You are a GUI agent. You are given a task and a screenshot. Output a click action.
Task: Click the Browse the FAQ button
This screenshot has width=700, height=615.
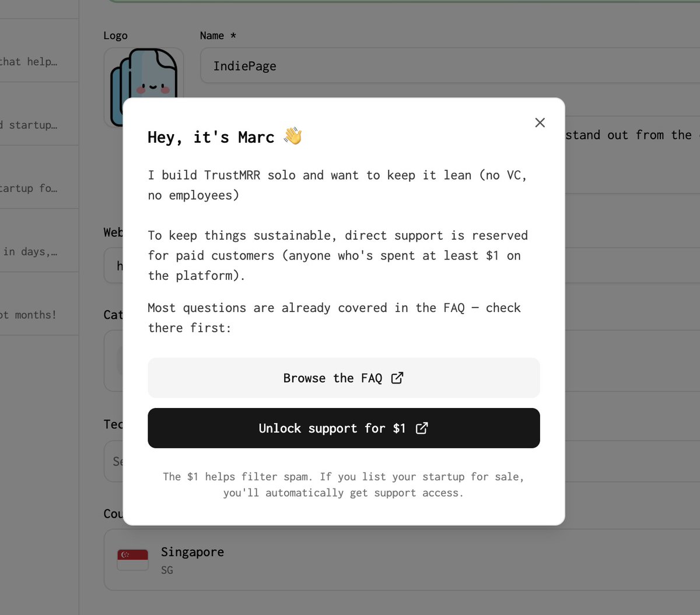click(344, 378)
